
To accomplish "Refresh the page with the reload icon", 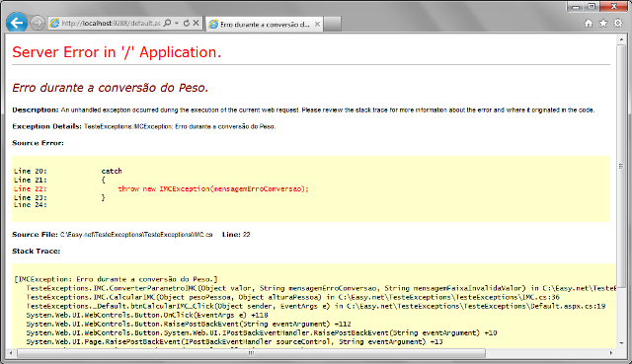I will 187,24.
